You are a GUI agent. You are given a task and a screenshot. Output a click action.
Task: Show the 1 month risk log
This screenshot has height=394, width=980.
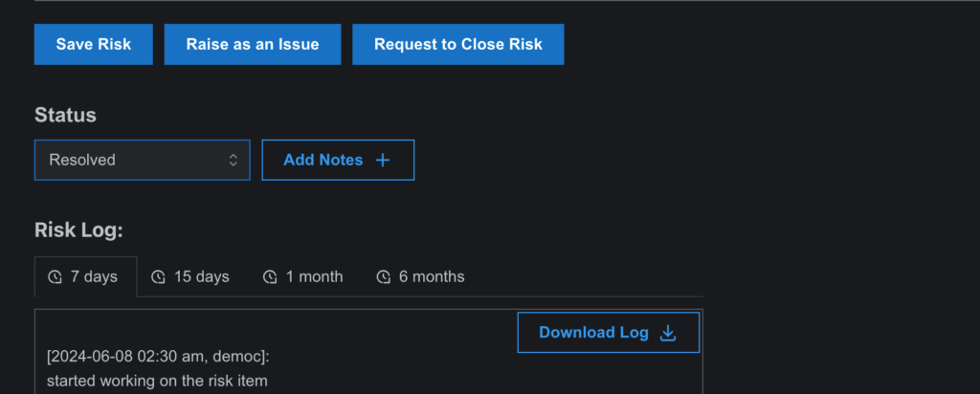pos(304,276)
